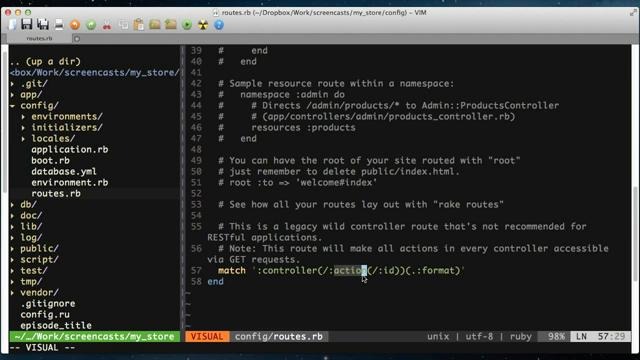The image size is (640, 360).
Task: Click the file proxy icon in title bar
Action: coord(216,13)
